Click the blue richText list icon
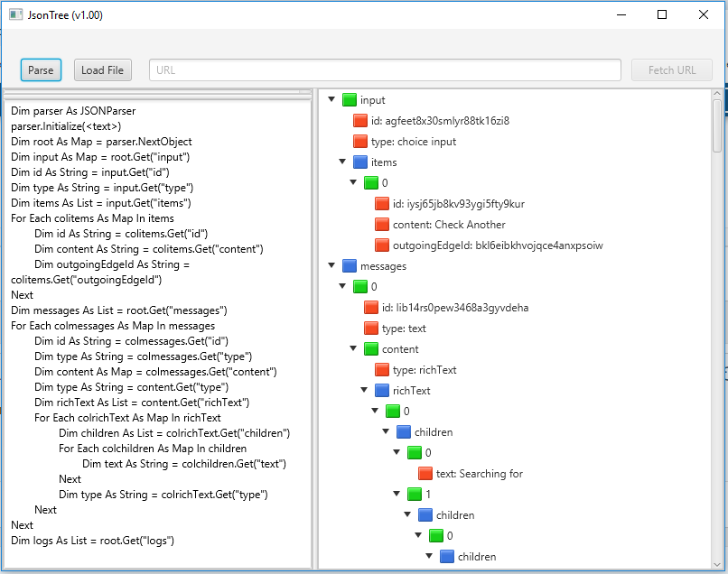 pos(382,391)
